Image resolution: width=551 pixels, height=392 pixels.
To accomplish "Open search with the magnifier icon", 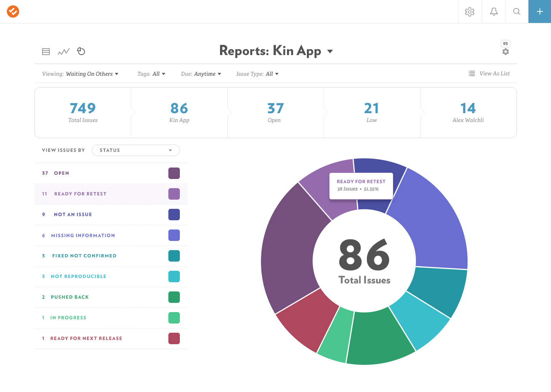I will pos(517,11).
